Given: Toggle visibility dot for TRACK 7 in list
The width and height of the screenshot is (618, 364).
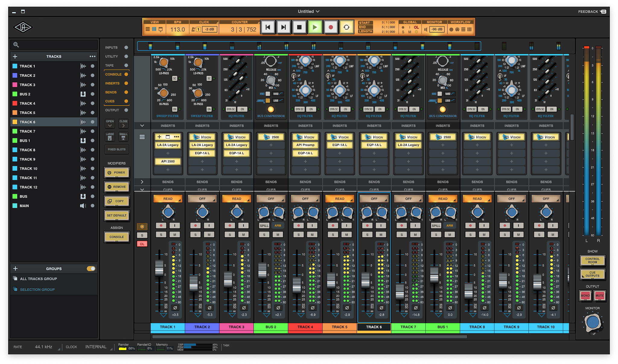Looking at the screenshot, I should [92, 131].
